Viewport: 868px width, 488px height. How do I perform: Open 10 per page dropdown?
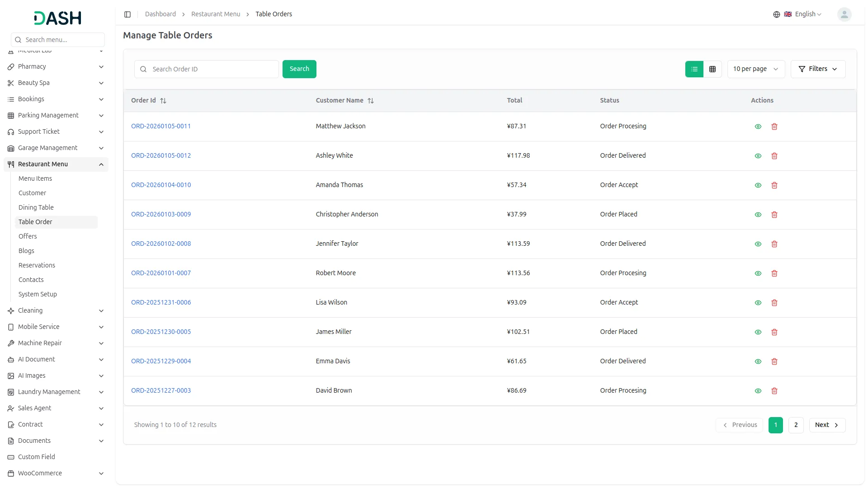pyautogui.click(x=756, y=69)
